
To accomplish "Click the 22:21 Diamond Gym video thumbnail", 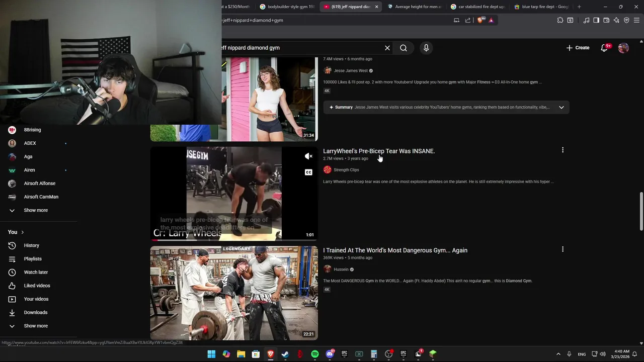I will pyautogui.click(x=234, y=293).
